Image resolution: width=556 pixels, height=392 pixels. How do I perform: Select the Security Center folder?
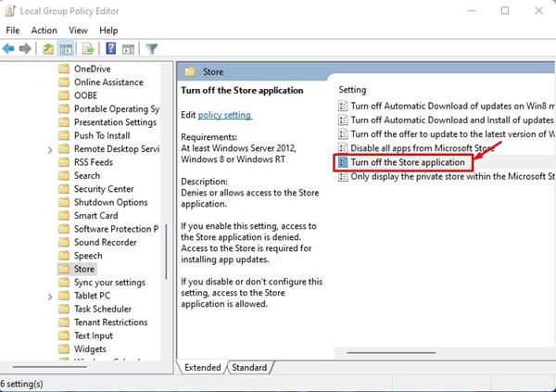104,189
